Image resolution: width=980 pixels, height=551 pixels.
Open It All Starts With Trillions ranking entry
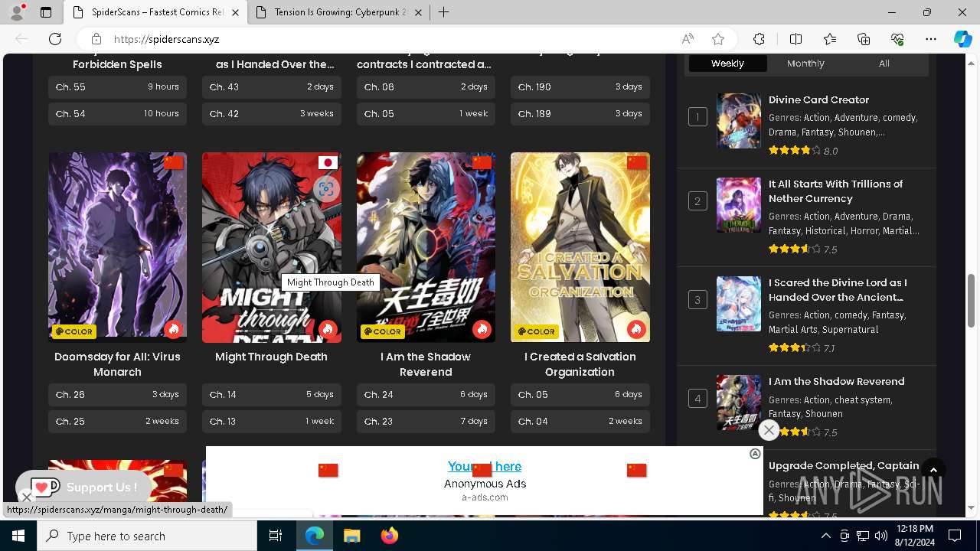pos(835,191)
